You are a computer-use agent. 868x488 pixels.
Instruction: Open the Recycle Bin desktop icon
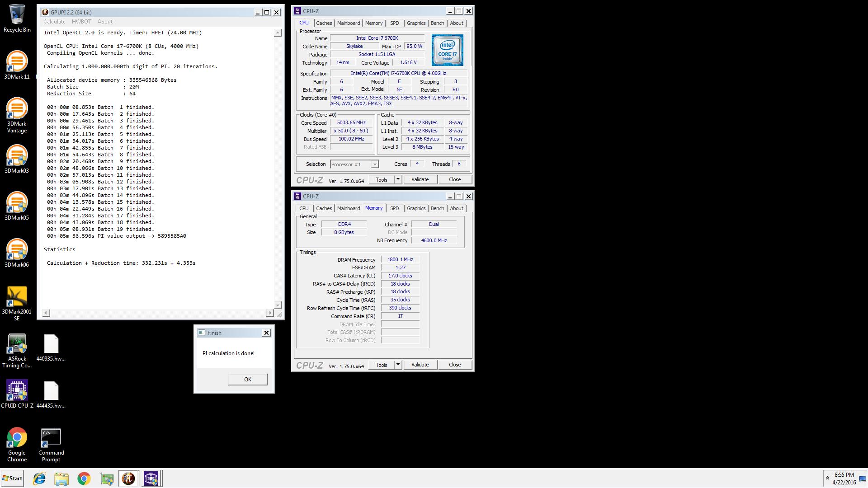[17, 18]
